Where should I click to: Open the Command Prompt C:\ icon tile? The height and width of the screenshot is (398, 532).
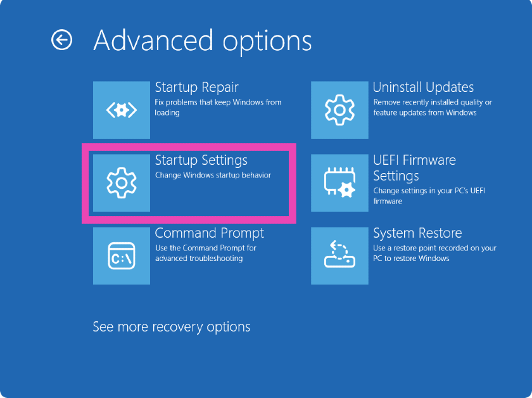click(x=122, y=256)
